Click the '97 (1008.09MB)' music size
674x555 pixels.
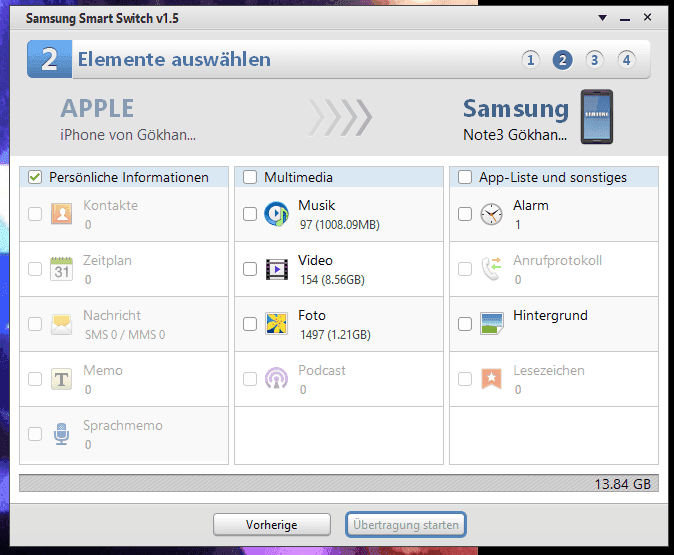point(340,225)
